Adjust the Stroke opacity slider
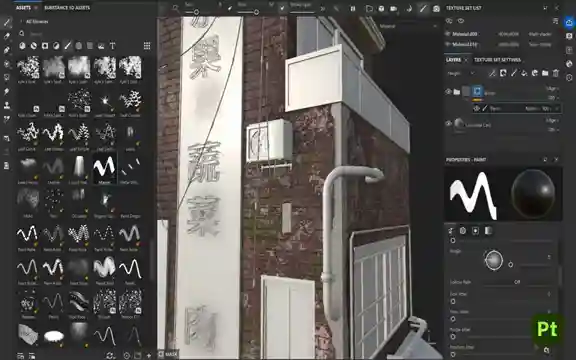This screenshot has width=576, height=360. point(301,12)
